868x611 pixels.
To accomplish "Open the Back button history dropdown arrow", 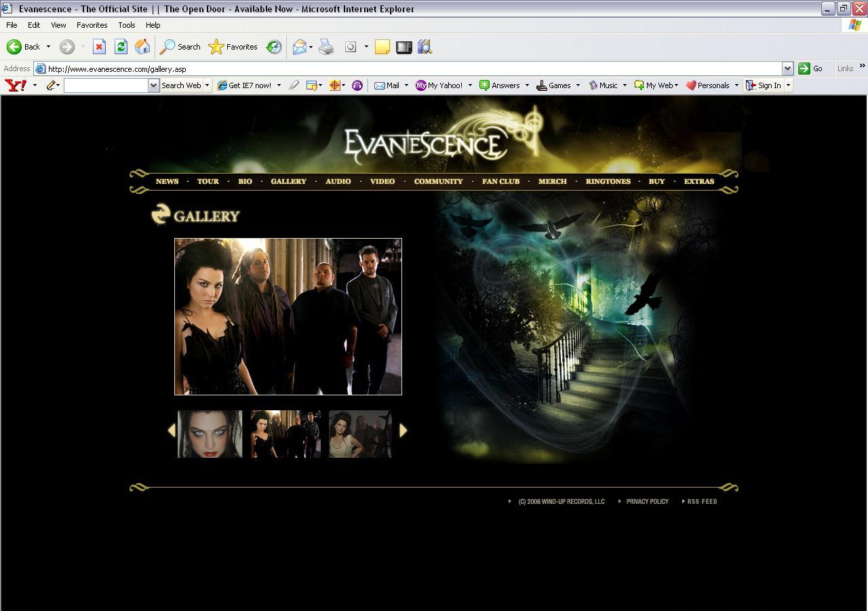I will tap(48, 47).
